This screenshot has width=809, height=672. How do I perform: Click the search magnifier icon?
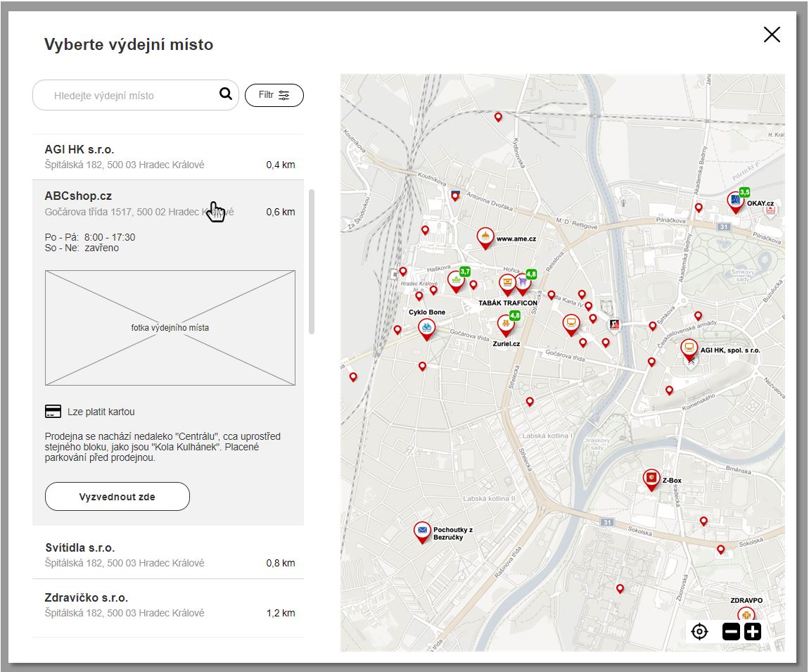(x=225, y=94)
